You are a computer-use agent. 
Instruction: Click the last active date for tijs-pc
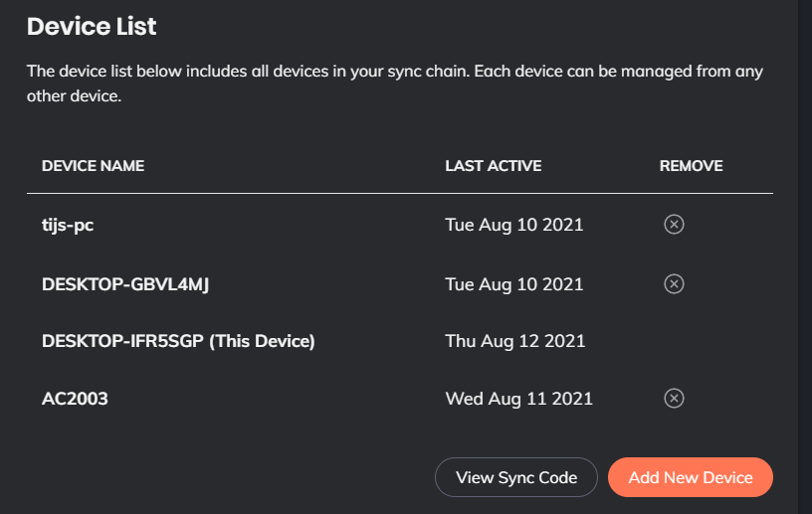click(x=513, y=225)
